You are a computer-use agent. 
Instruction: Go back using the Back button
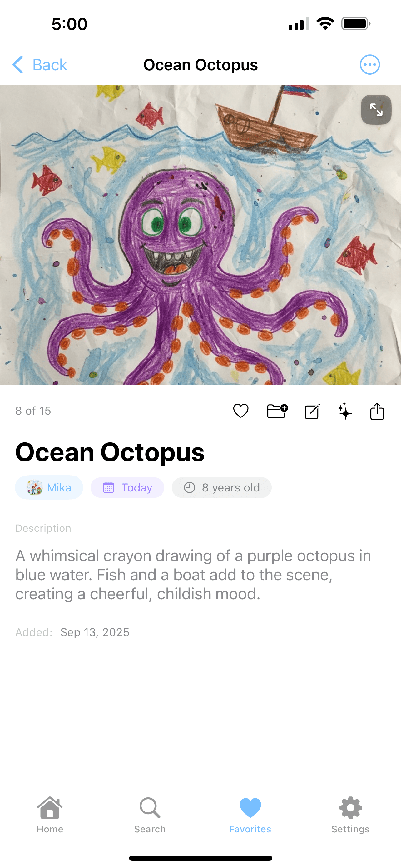pos(49,65)
